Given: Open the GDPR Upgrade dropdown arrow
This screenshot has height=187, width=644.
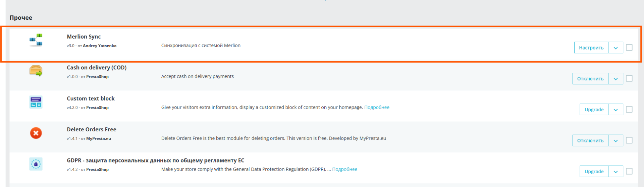Looking at the screenshot, I should tap(616, 171).
